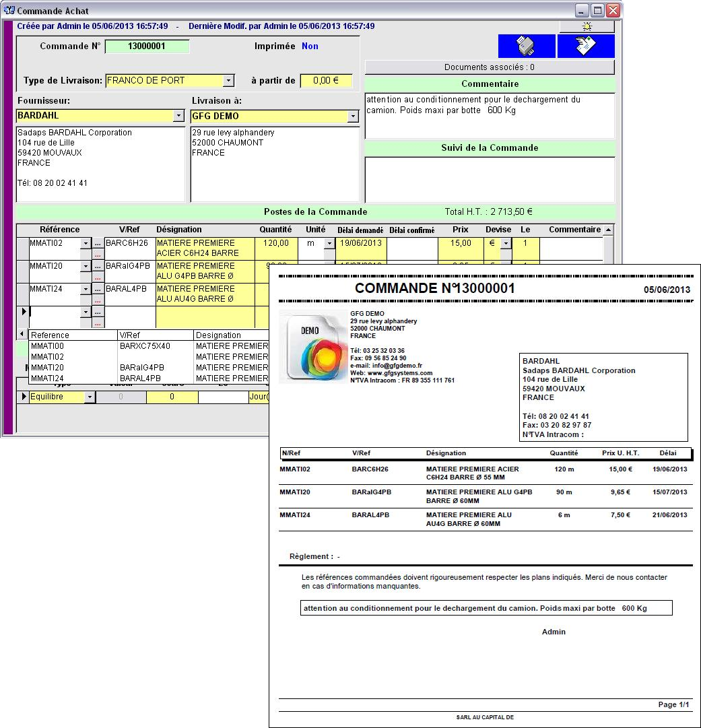Screen dimensions: 701x728
Task: Click the Total H.T. : 2 713,50 € text
Action: tap(488, 211)
